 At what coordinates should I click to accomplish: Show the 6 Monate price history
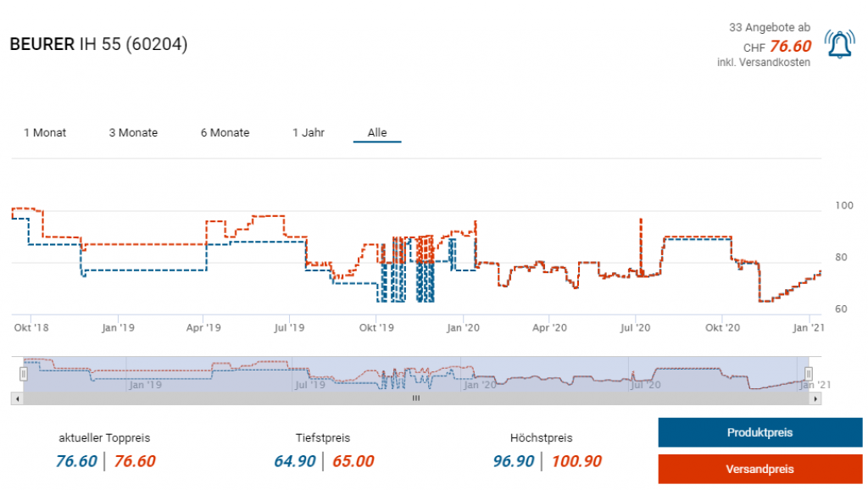[225, 133]
